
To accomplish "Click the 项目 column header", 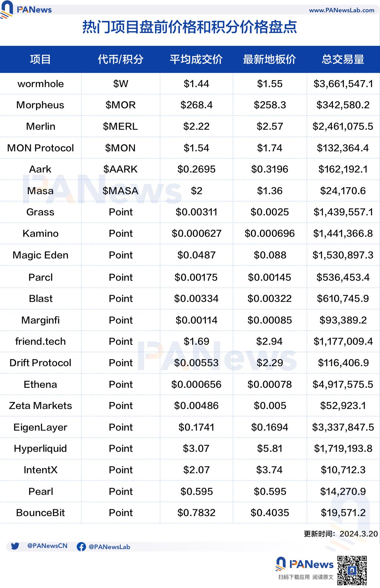I will [40, 59].
